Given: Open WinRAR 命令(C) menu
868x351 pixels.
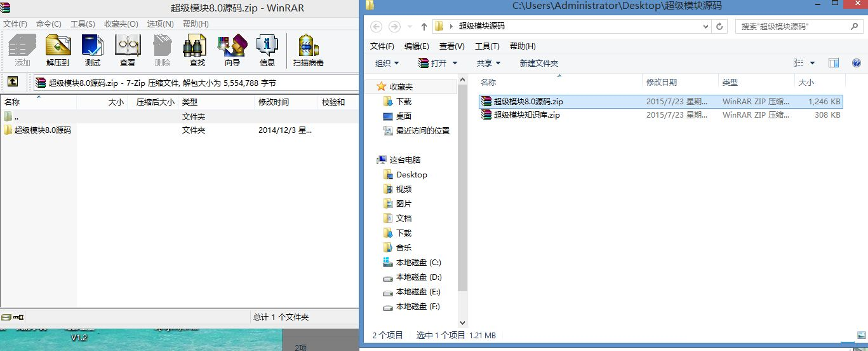Looking at the screenshot, I should pos(49,24).
